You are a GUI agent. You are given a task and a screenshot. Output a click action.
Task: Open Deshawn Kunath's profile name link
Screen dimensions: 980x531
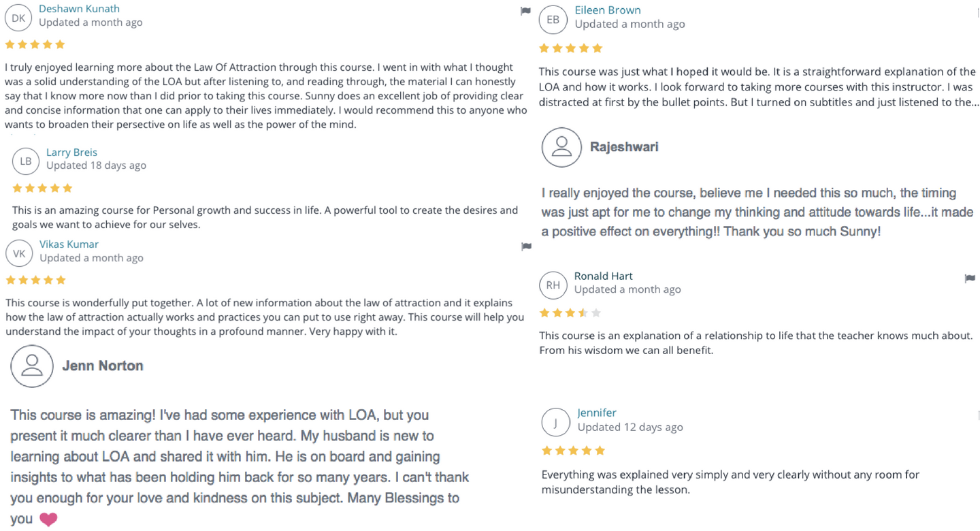[x=79, y=9]
